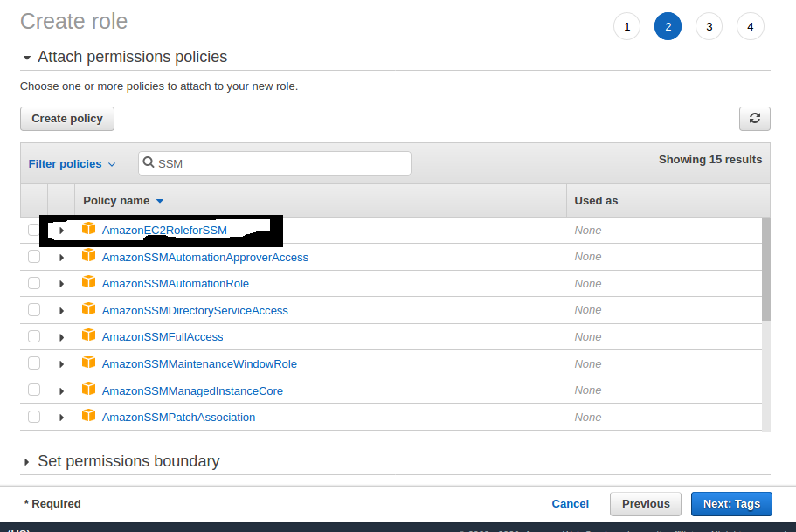Viewport: 796px width, 532px height.
Task: Jump to wizard step 4
Action: 751,26
